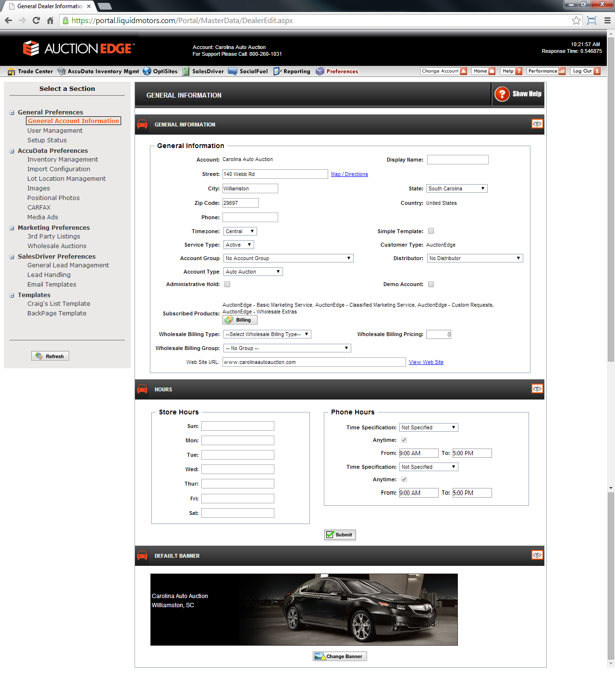The image size is (615, 700).
Task: Open User Management section
Action: point(55,131)
